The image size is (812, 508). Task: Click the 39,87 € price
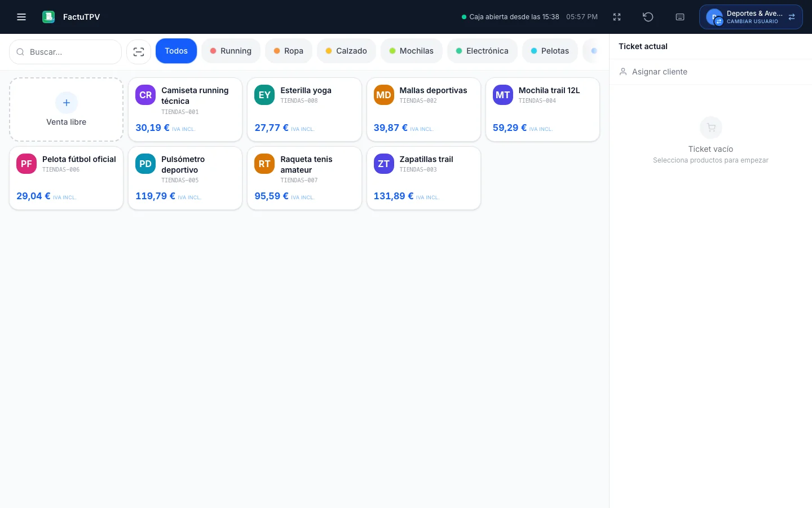coord(391,128)
